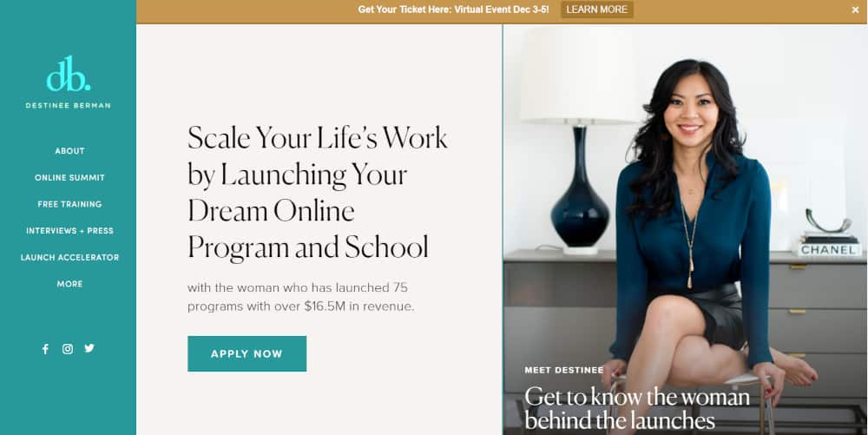Open 'Get to know the woman' link
This screenshot has height=435, width=868.
[636, 408]
